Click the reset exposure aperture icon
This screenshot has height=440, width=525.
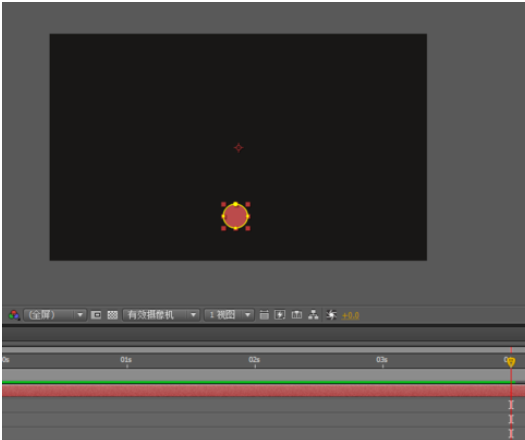pyautogui.click(x=331, y=315)
